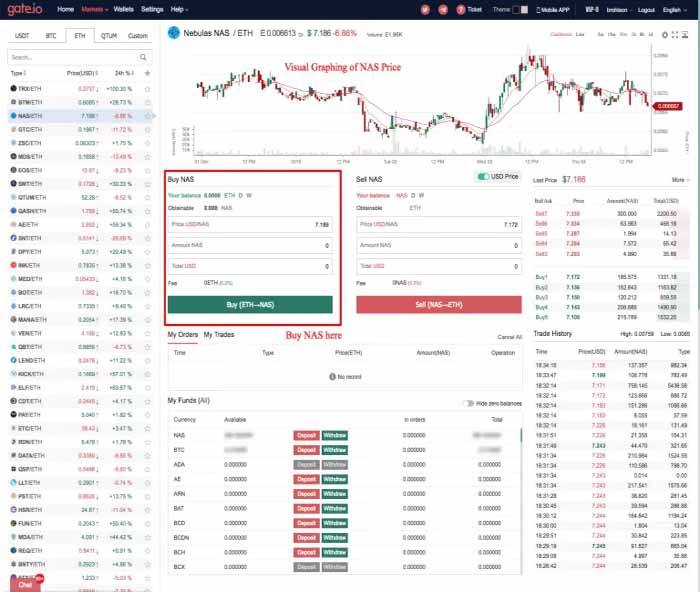Favorite MDS/ETH with its star
The height and width of the screenshot is (592, 700).
tap(147, 157)
